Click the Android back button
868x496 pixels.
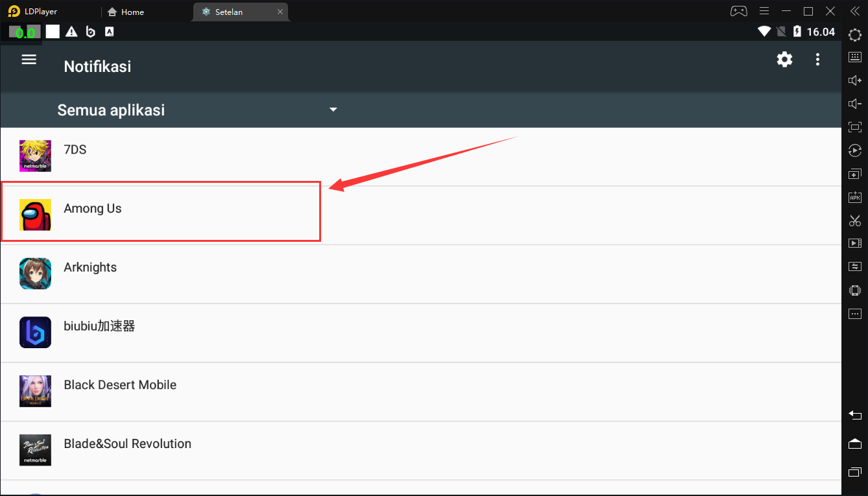click(855, 415)
